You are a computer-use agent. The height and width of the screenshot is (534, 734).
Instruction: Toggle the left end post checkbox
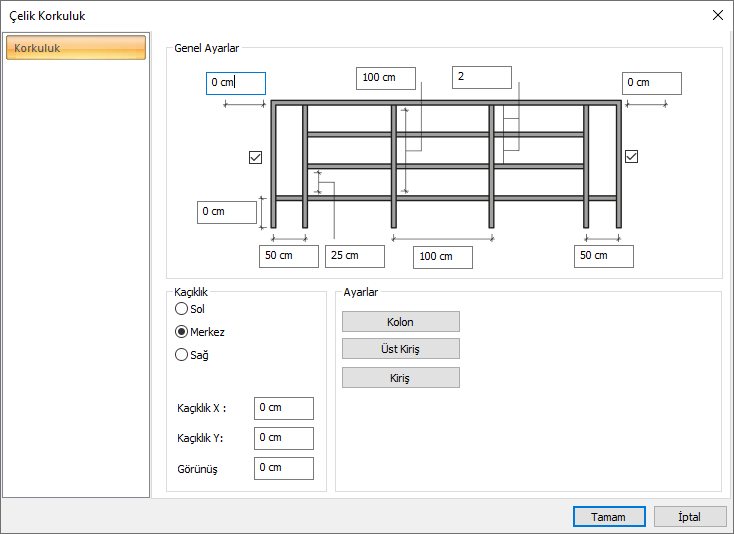255,157
